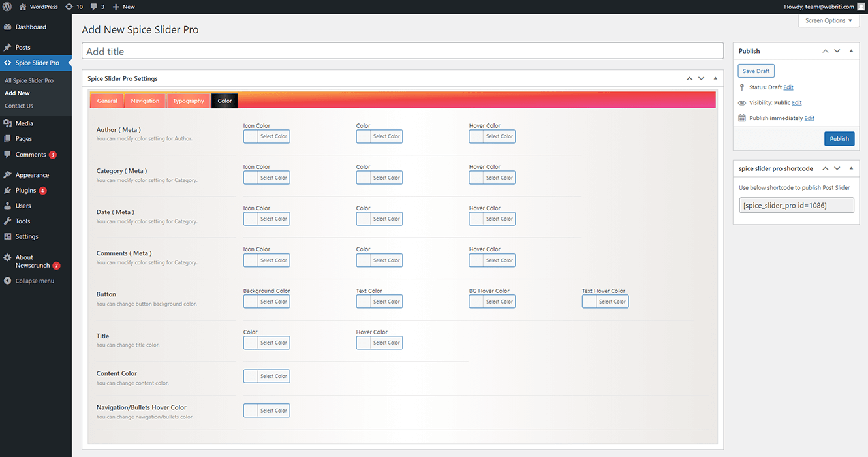Click the Users icon in sidebar
The height and width of the screenshot is (457, 868).
click(x=8, y=206)
